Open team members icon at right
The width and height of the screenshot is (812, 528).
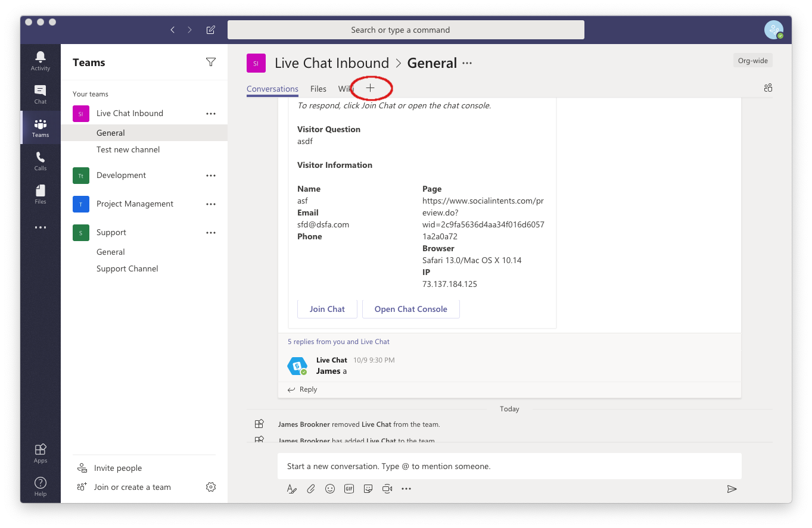coord(768,88)
